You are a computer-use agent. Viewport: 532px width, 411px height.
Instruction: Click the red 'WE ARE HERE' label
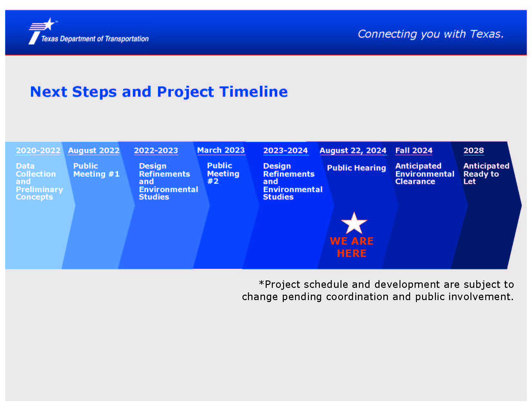pyautogui.click(x=351, y=247)
